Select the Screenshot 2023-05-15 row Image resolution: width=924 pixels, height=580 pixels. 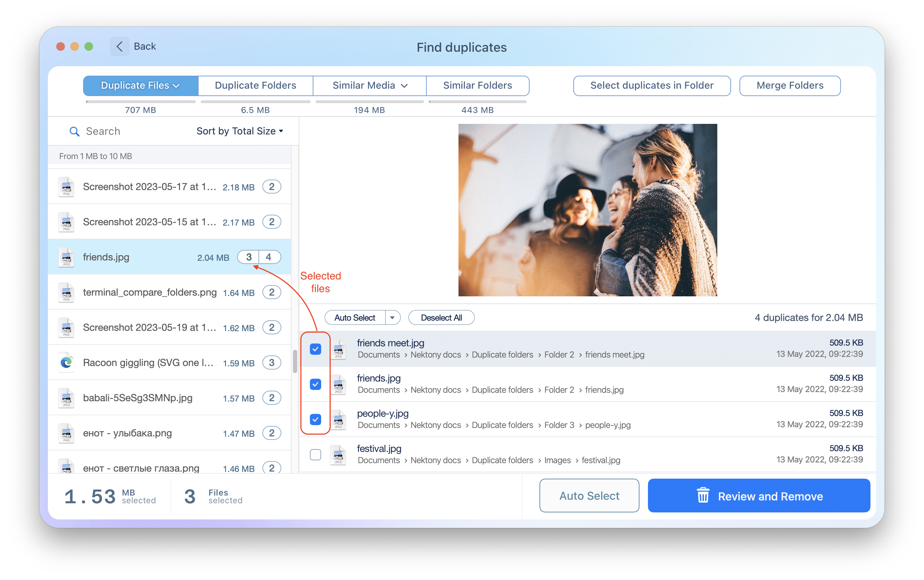tap(169, 222)
